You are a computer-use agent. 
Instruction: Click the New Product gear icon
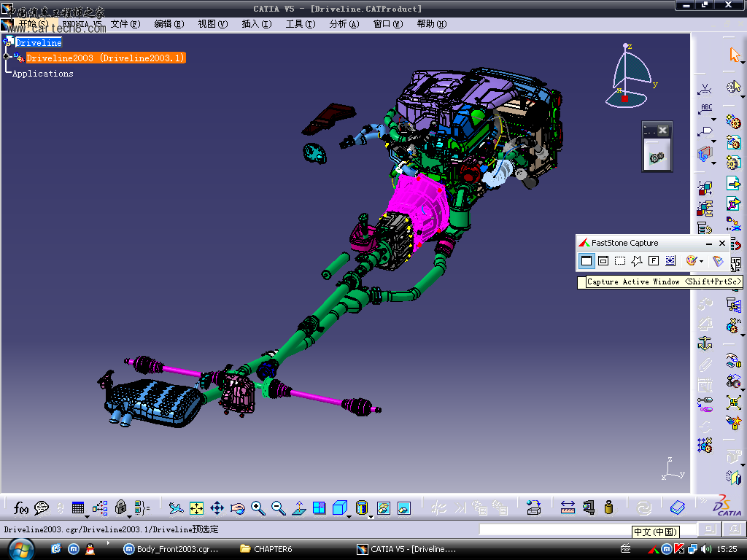[x=733, y=142]
